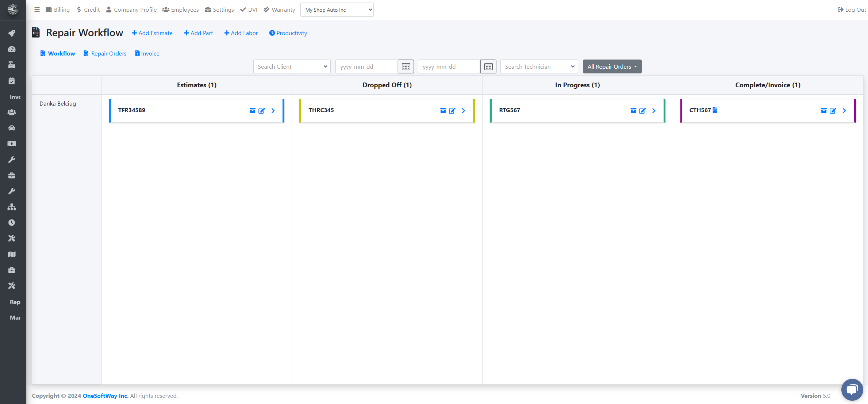Expand the RTG567 card with its chevron
This screenshot has height=404, width=868.
[x=654, y=111]
